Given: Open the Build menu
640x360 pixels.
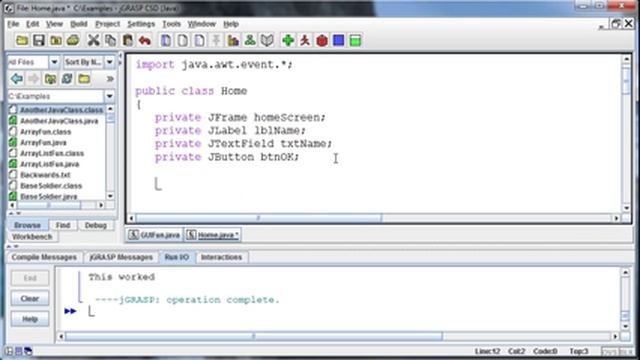Looking at the screenshot, I should point(79,24).
